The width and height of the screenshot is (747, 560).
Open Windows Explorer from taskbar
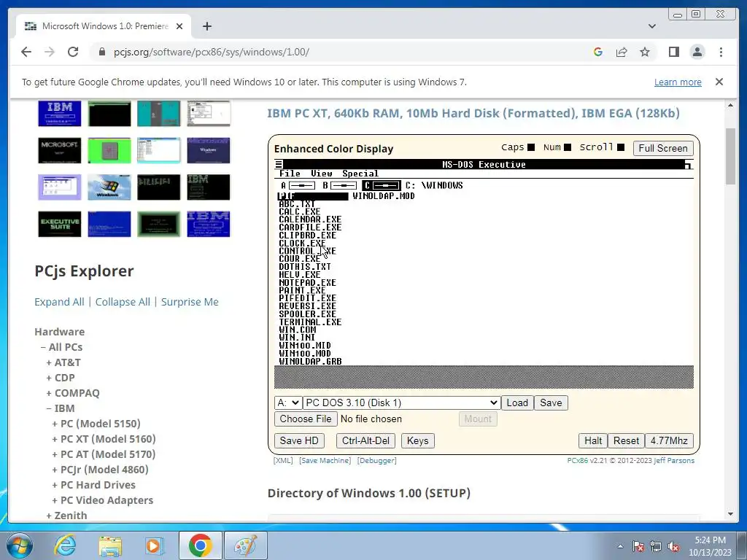(x=111, y=545)
